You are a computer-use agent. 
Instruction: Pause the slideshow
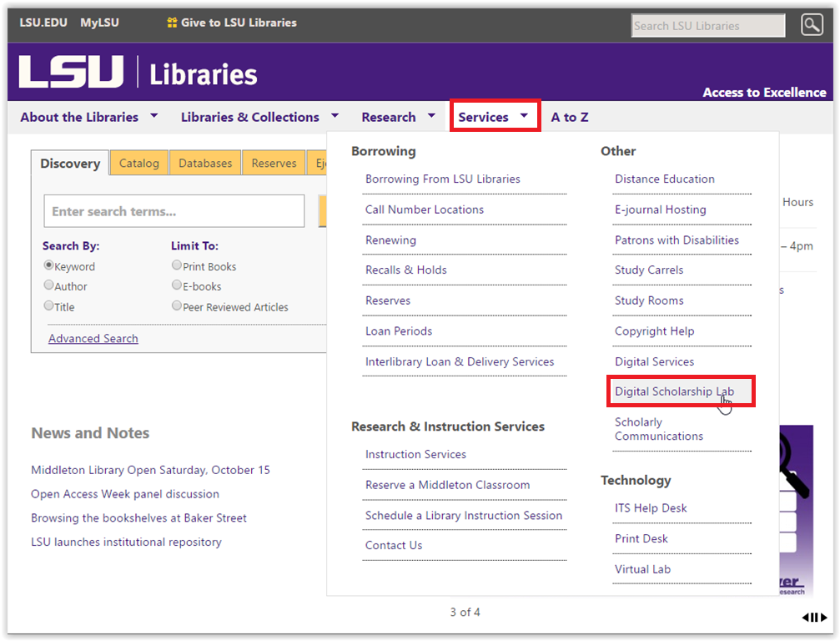pos(814,618)
